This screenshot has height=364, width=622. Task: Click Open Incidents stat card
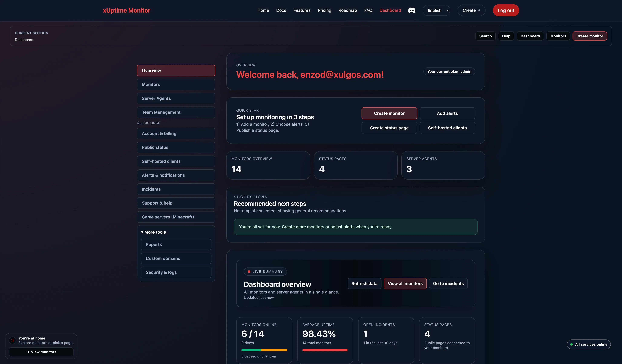(x=386, y=340)
